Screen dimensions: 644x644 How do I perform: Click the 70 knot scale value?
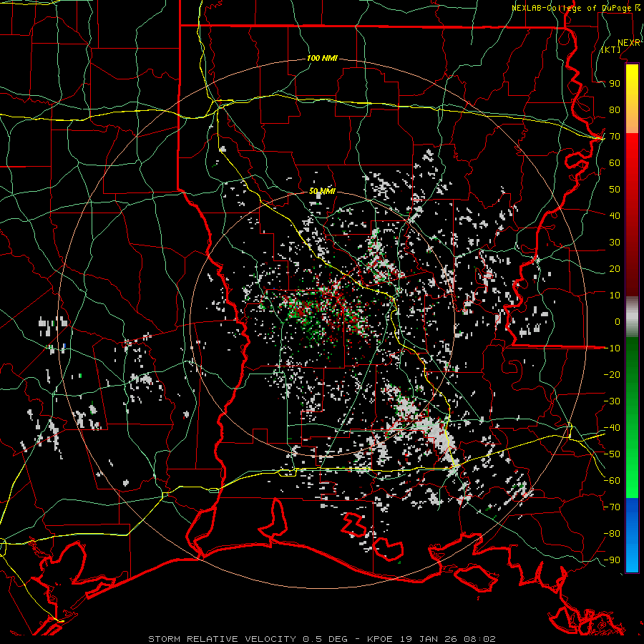click(x=615, y=137)
